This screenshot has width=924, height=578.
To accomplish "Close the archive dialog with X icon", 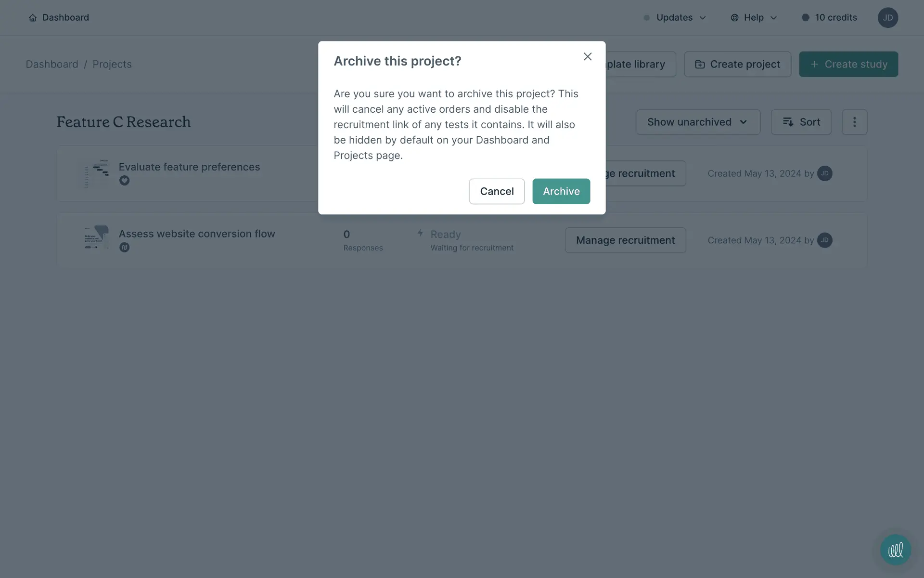I will pos(587,57).
